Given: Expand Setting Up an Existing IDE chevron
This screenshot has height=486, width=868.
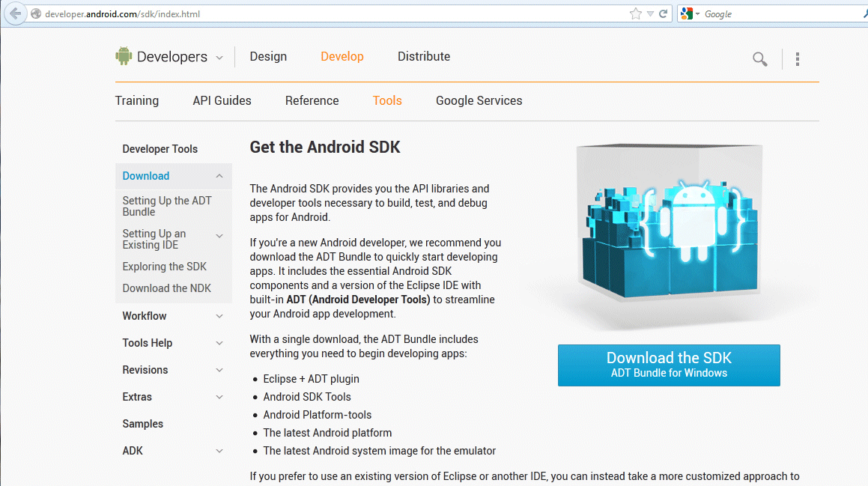Looking at the screenshot, I should click(x=219, y=237).
